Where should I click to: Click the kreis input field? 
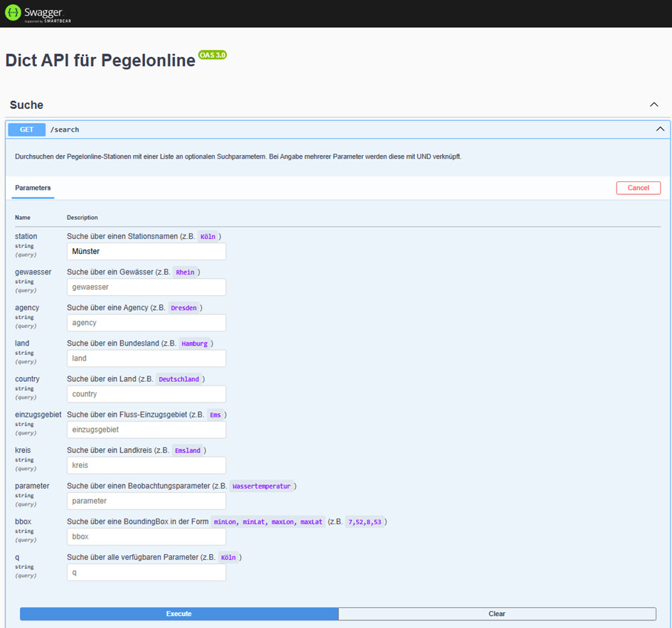pyautogui.click(x=146, y=465)
